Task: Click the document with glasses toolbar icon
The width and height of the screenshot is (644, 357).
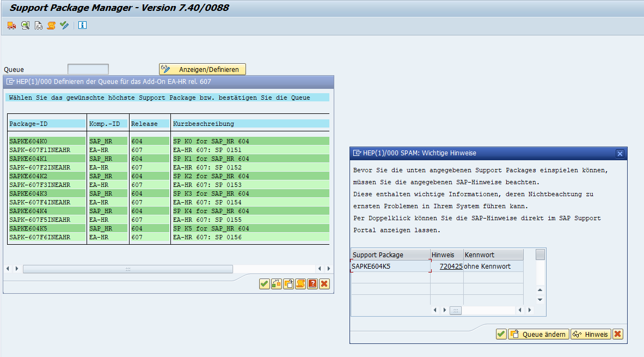Action: pos(39,26)
